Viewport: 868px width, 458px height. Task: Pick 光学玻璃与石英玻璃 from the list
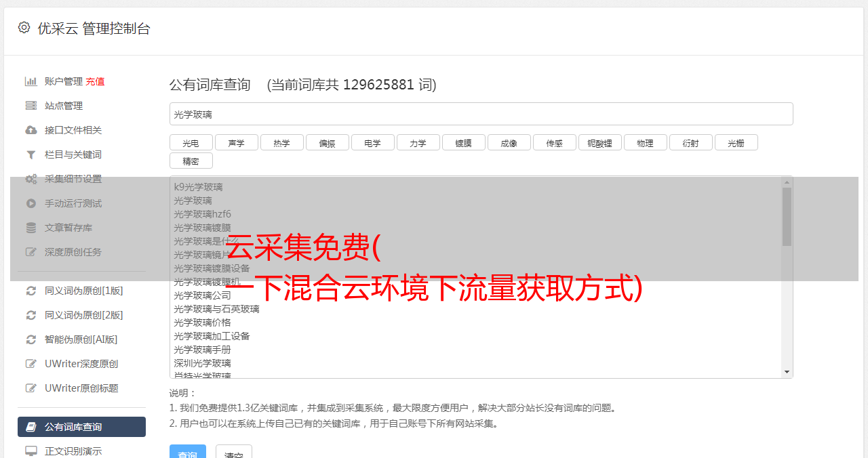pos(216,309)
